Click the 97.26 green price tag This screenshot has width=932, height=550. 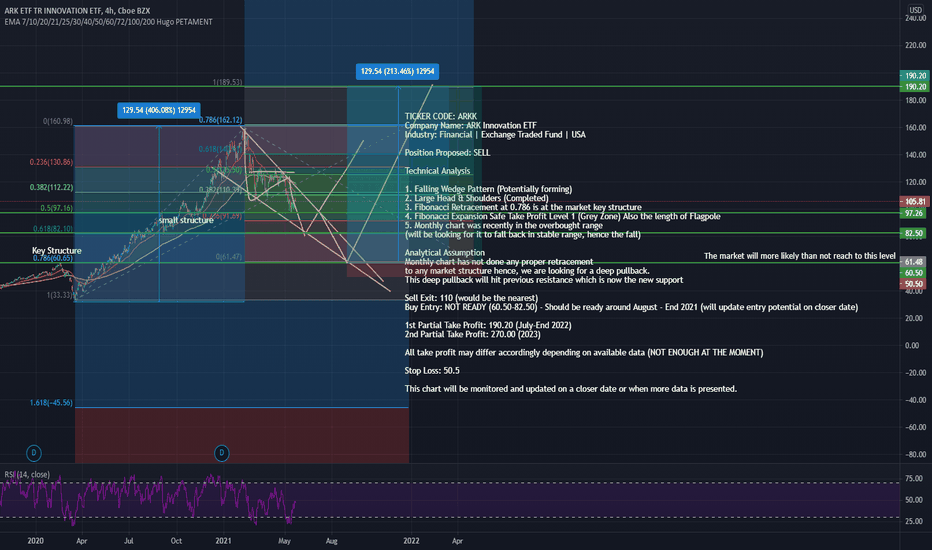point(914,213)
